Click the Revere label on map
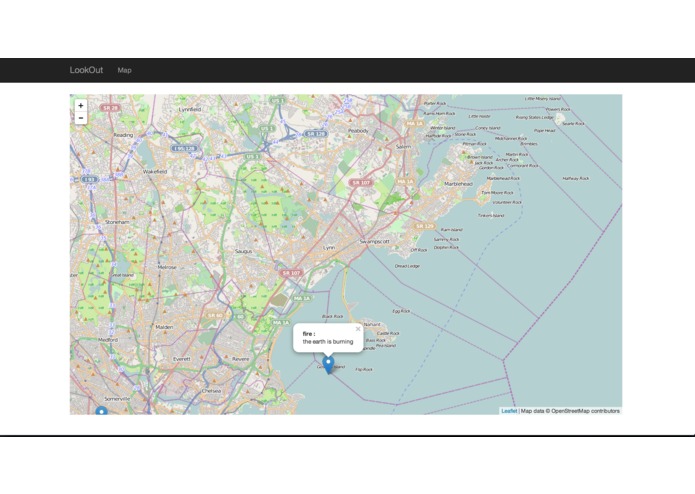 (241, 359)
